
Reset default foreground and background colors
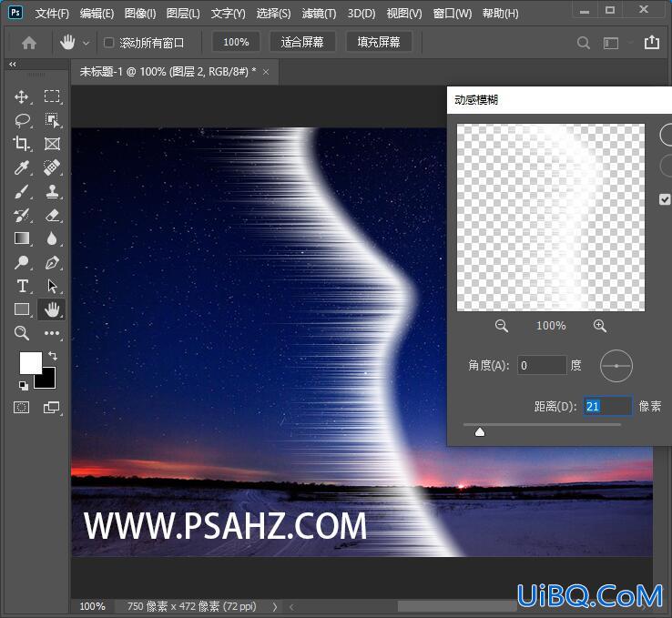tap(24, 386)
